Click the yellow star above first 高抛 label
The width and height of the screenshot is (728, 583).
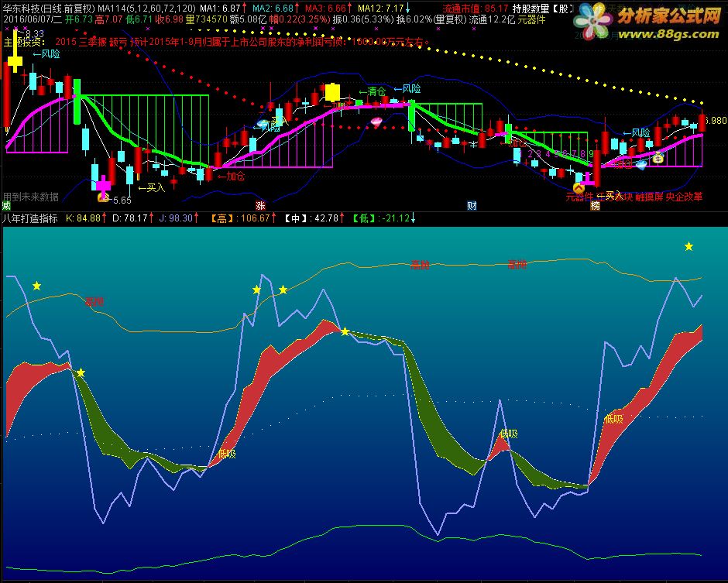(x=36, y=286)
